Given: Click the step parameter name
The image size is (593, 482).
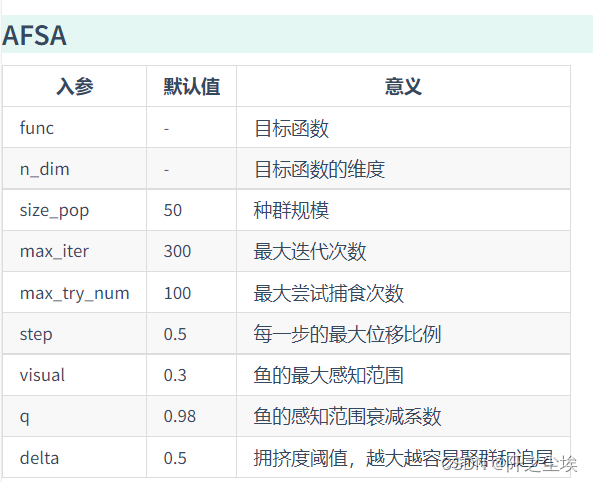Looking at the screenshot, I should click(36, 334).
